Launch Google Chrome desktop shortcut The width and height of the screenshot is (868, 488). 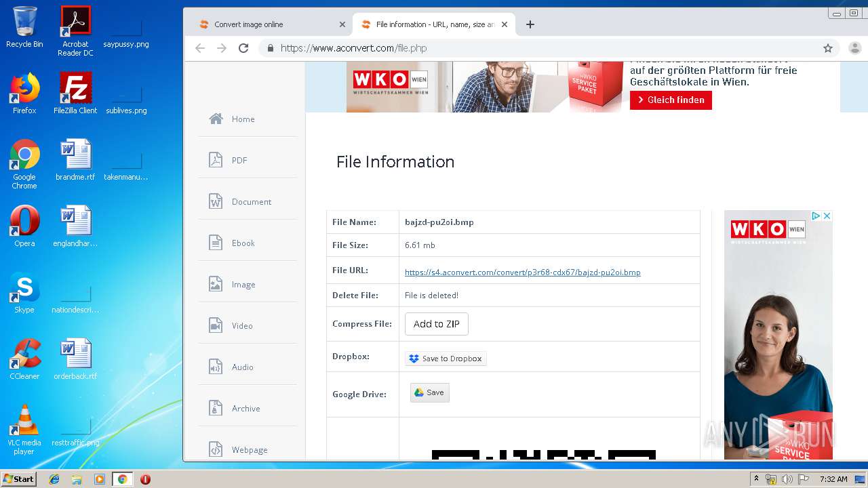[x=24, y=164]
